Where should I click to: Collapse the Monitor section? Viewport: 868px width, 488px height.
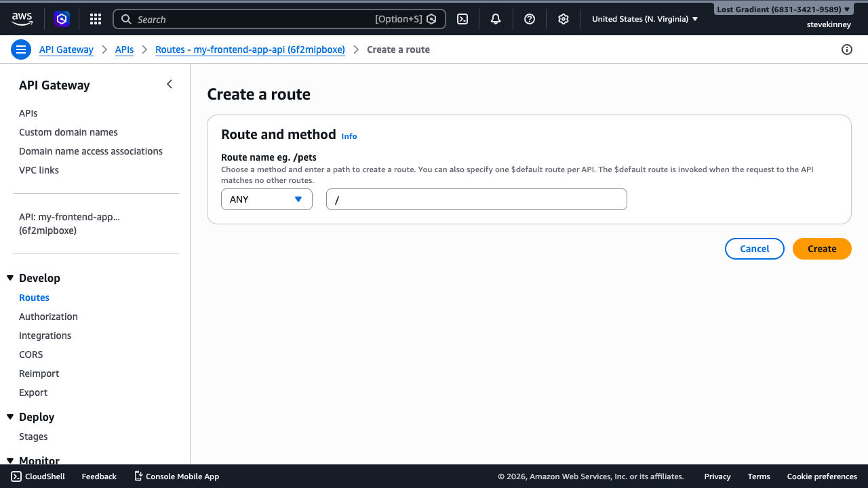tap(10, 461)
